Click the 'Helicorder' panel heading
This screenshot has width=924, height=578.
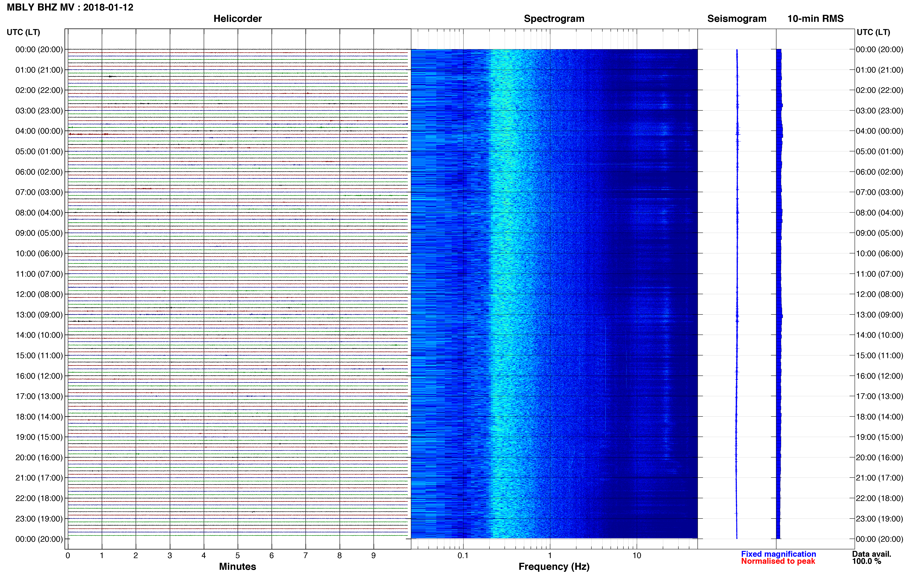[x=238, y=19]
